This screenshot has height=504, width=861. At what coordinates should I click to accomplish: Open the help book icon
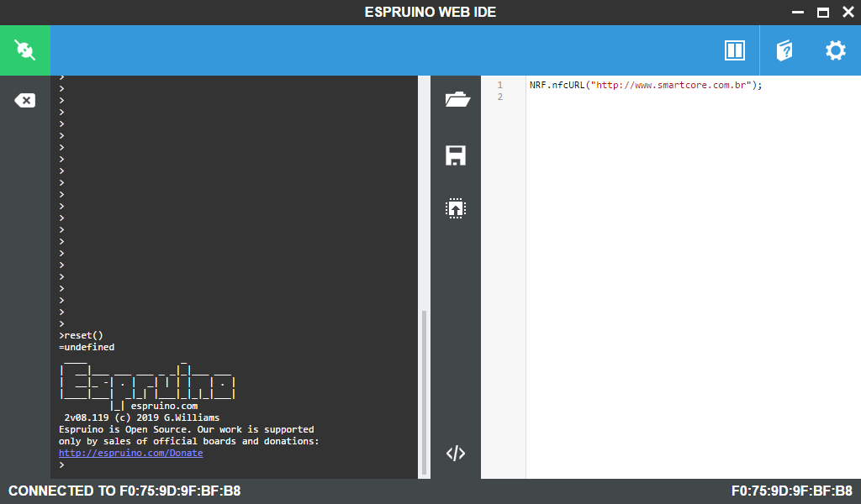tap(784, 50)
